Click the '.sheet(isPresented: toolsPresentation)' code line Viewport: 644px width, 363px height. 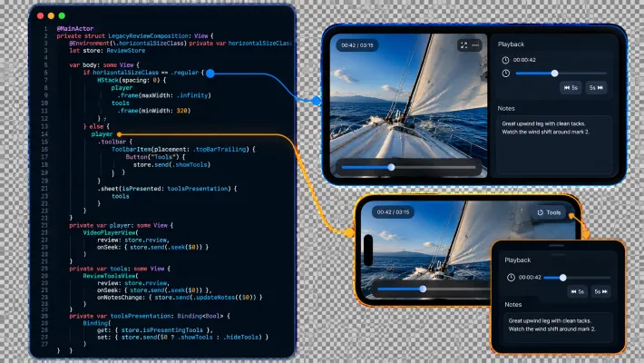167,189
